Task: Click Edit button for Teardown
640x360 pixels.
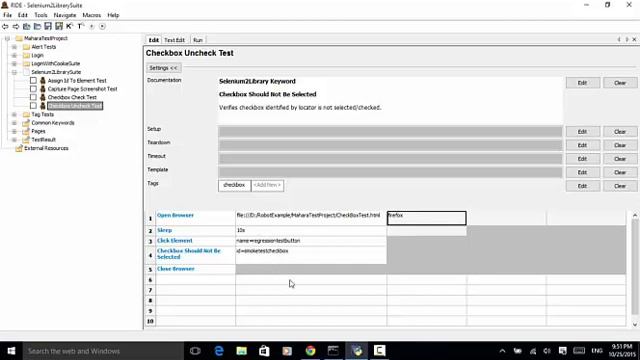Action: (x=582, y=145)
